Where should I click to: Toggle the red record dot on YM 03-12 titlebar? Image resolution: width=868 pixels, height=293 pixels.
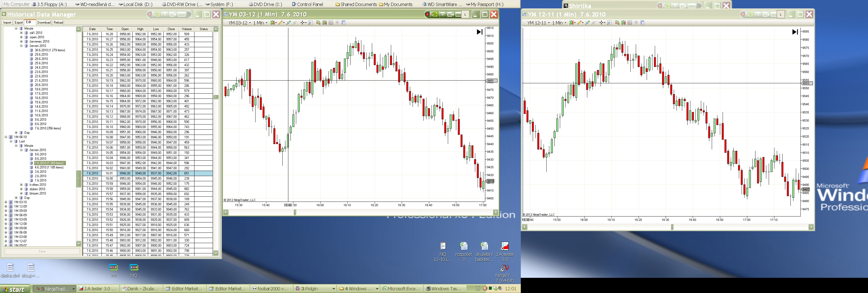[427, 14]
